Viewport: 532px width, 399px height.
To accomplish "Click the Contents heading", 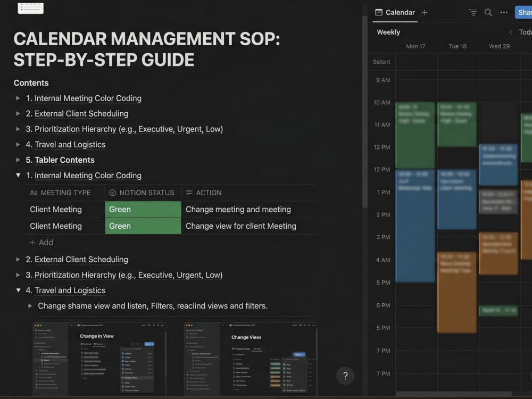I will [31, 83].
